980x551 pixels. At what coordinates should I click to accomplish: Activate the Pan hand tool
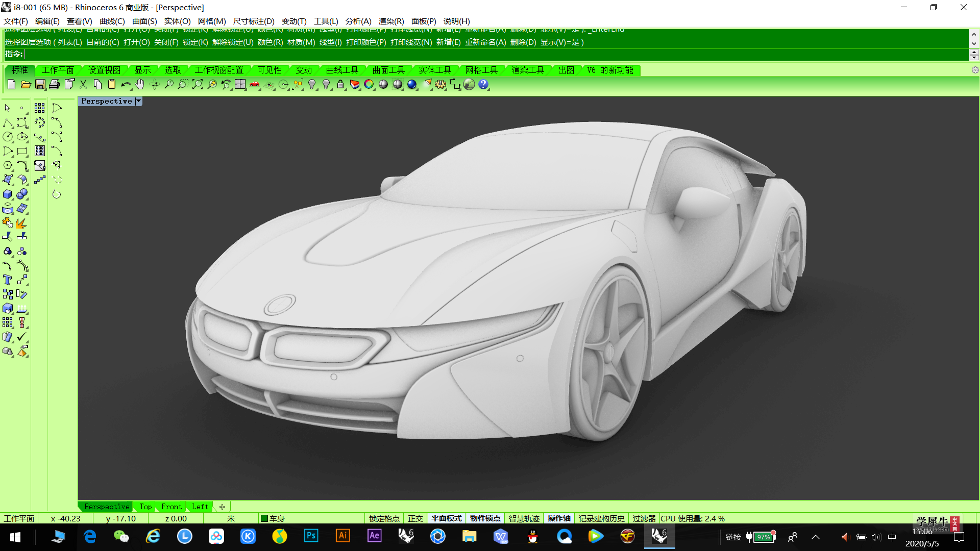coord(140,85)
